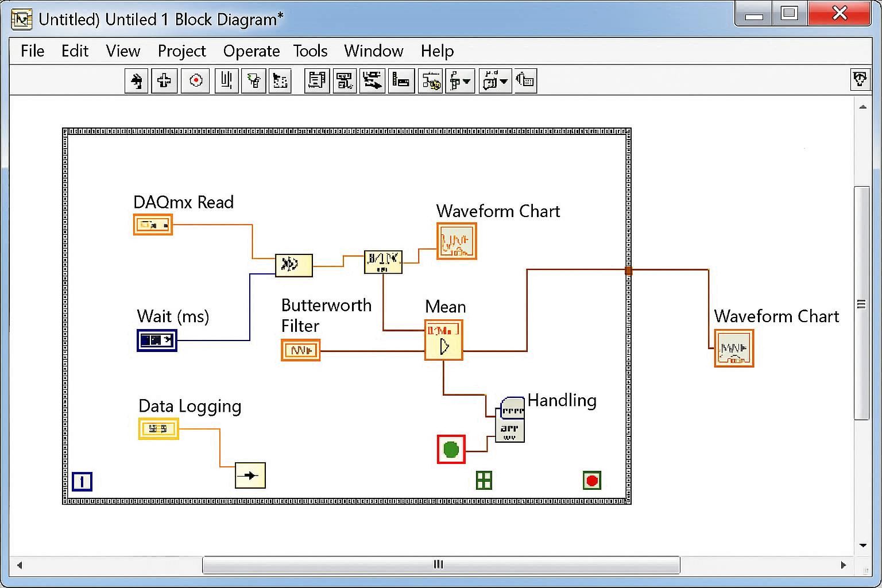Step Over the current node
882x588 pixels.
click(345, 80)
